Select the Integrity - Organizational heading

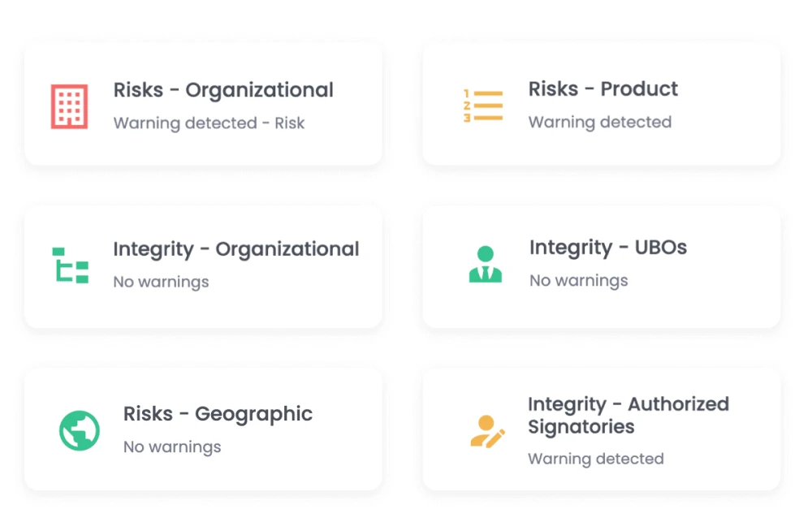pyautogui.click(x=235, y=249)
